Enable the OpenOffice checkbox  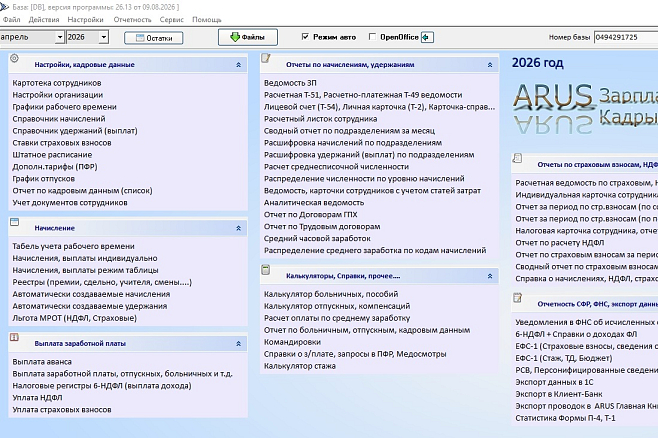[372, 36]
